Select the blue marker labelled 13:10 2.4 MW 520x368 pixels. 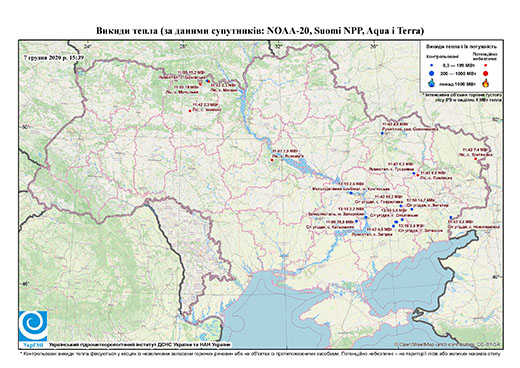point(351,193)
